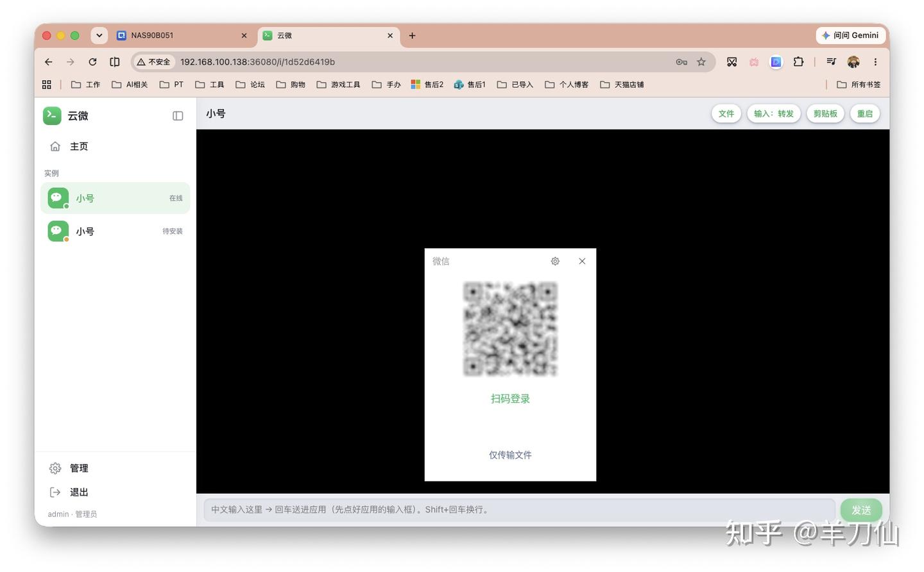The height and width of the screenshot is (572, 924).
Task: Switch to the 云微 browser tab
Action: click(329, 36)
